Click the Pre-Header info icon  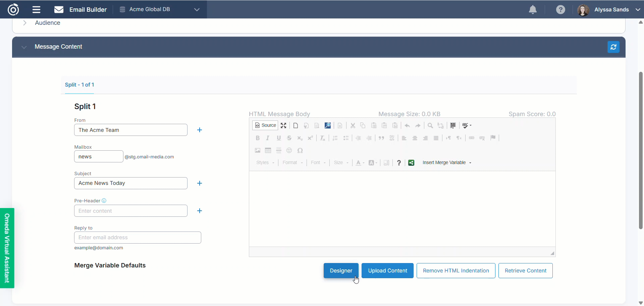[104, 201]
